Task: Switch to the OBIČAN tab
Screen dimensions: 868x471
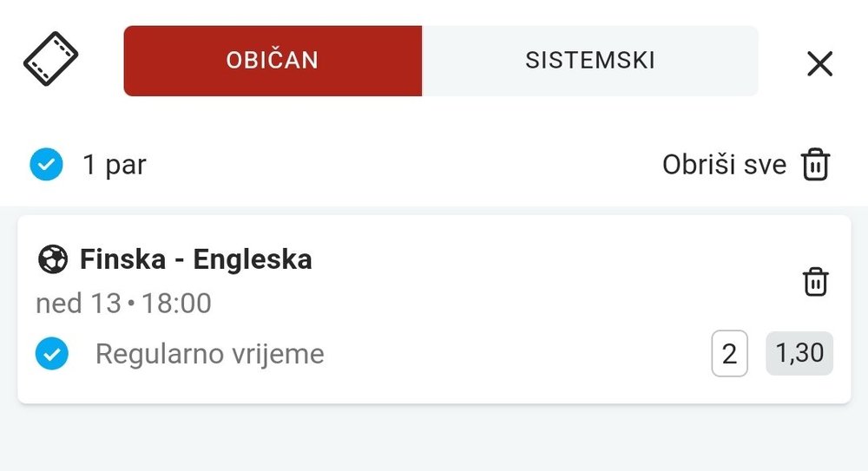Action: coord(273,61)
